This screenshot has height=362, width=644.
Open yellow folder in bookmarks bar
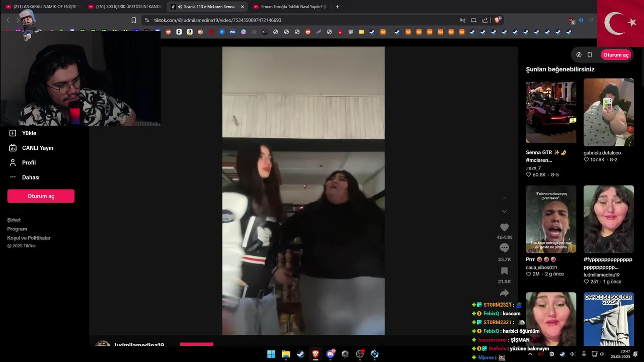coord(361,32)
